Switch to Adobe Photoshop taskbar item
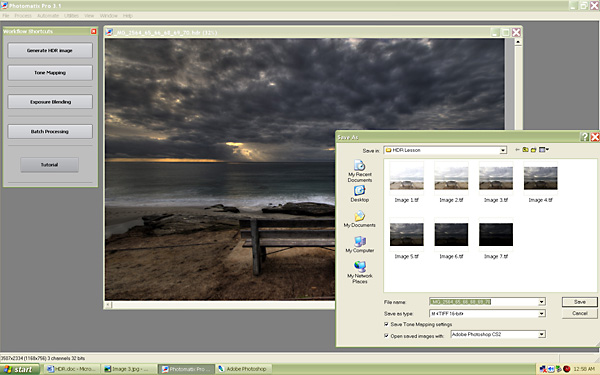This screenshot has width=600, height=375. tap(244, 369)
